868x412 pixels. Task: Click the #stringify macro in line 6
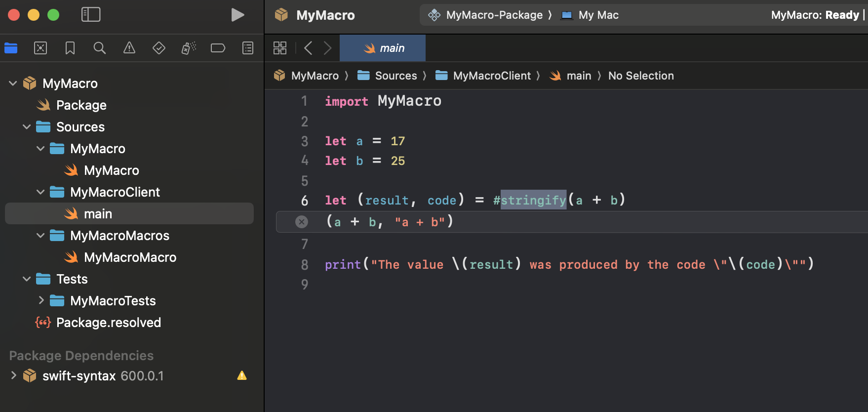click(529, 200)
